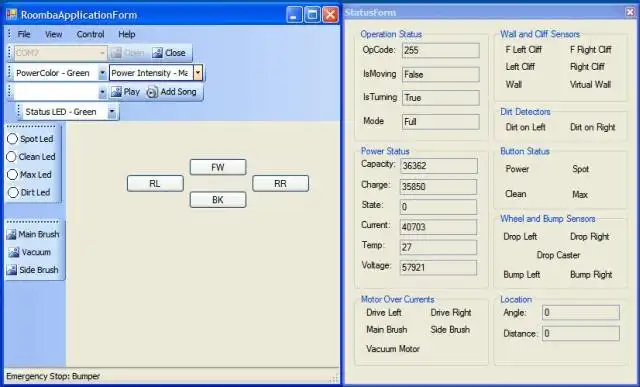Close the StatusForm window
640x387 pixels.
(631, 12)
